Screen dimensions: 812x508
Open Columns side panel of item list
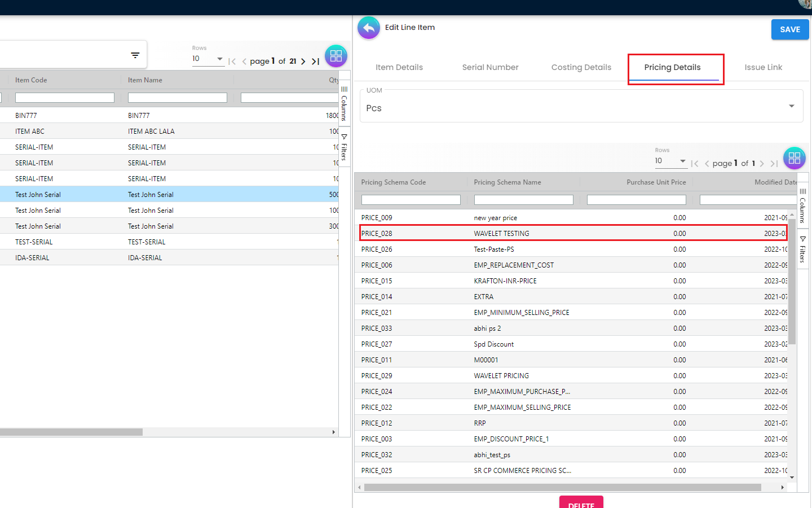point(345,104)
